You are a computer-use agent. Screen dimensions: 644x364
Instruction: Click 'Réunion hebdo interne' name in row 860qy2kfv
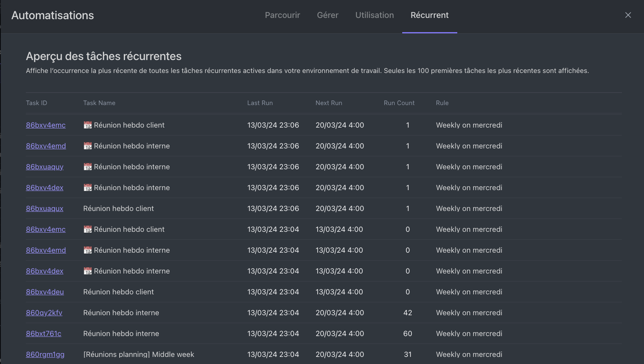[121, 313]
